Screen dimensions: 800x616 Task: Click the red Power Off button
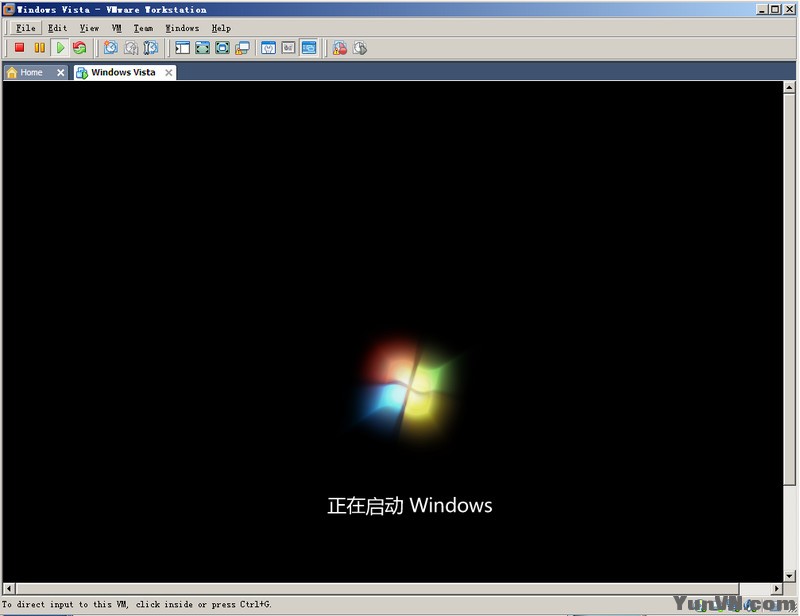pos(19,48)
